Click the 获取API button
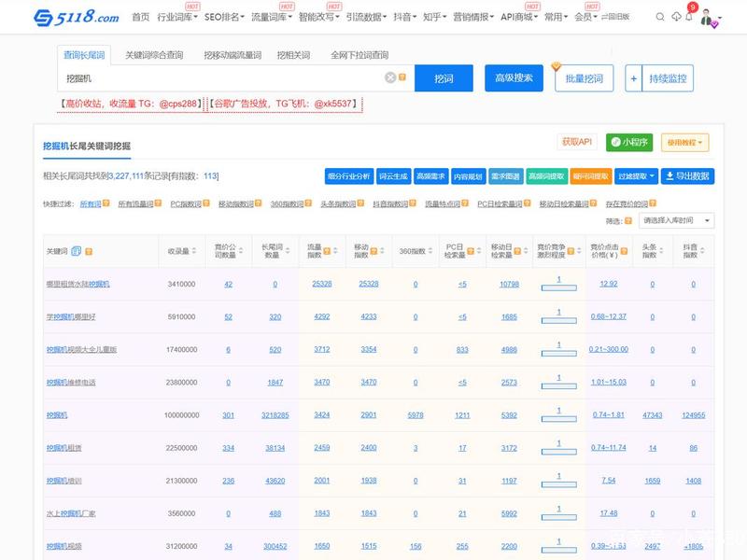This screenshot has width=747, height=560. (x=576, y=142)
